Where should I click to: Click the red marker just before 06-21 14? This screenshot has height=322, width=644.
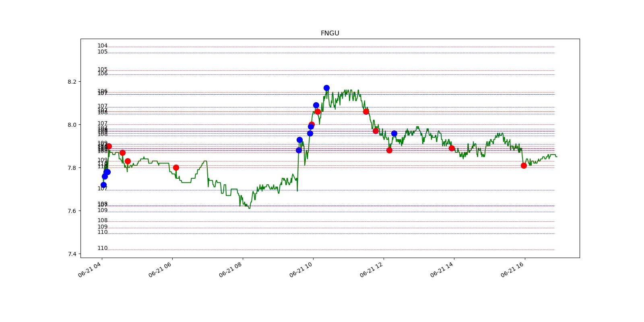452,148
